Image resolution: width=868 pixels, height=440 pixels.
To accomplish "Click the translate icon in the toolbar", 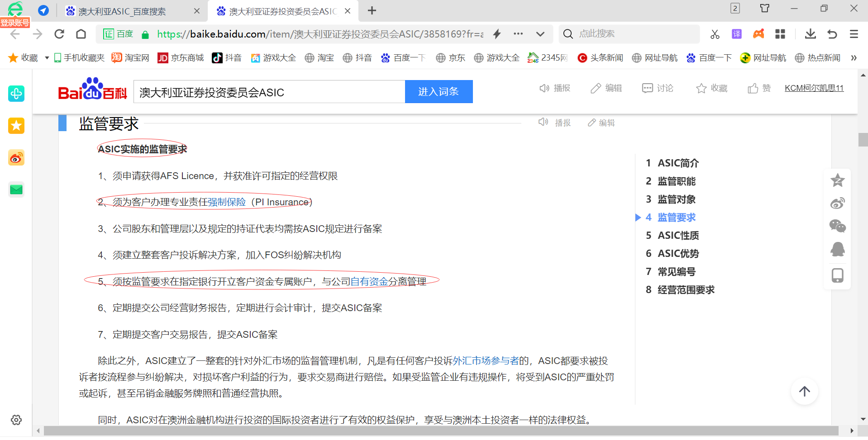I will [x=736, y=34].
